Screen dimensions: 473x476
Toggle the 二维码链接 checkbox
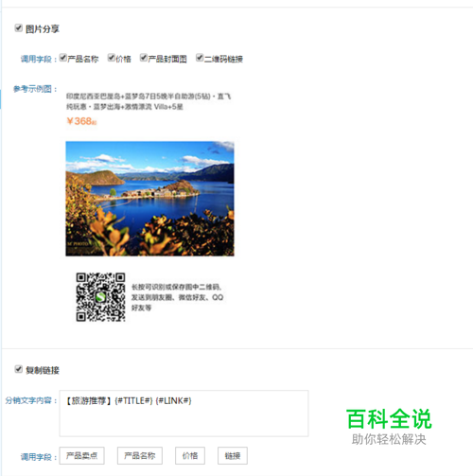point(200,58)
